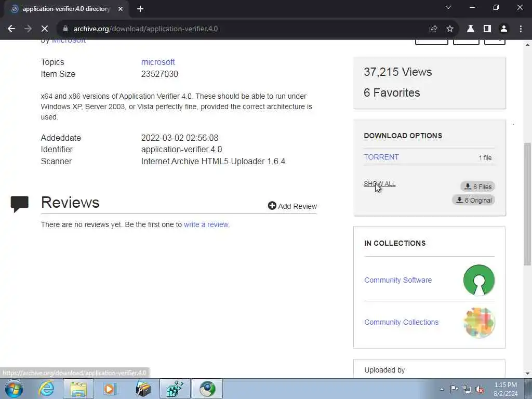Stop loading the page
The width and height of the screenshot is (532, 399).
(x=45, y=29)
